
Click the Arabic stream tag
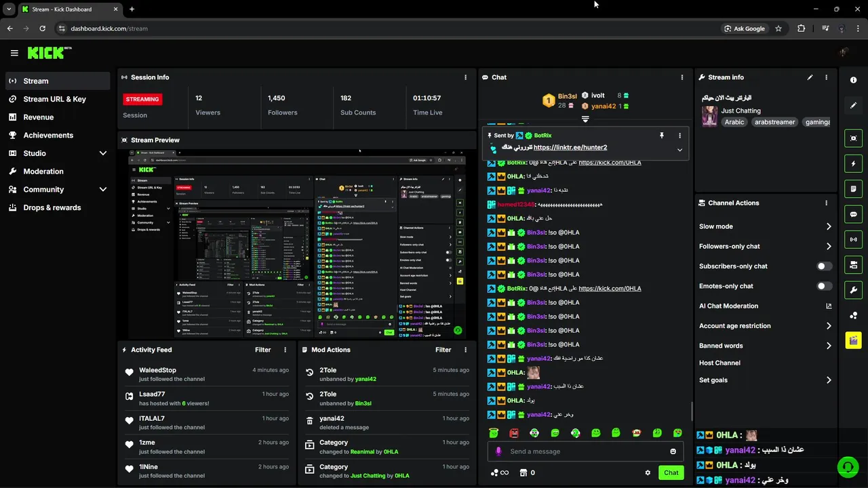(734, 122)
